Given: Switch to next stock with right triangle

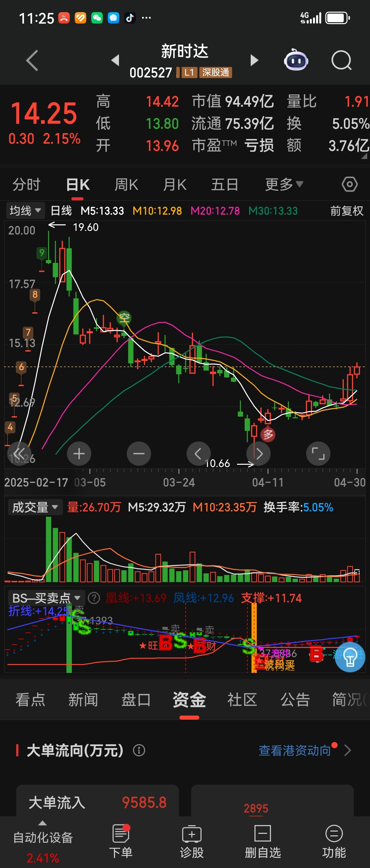Looking at the screenshot, I should tap(254, 60).
